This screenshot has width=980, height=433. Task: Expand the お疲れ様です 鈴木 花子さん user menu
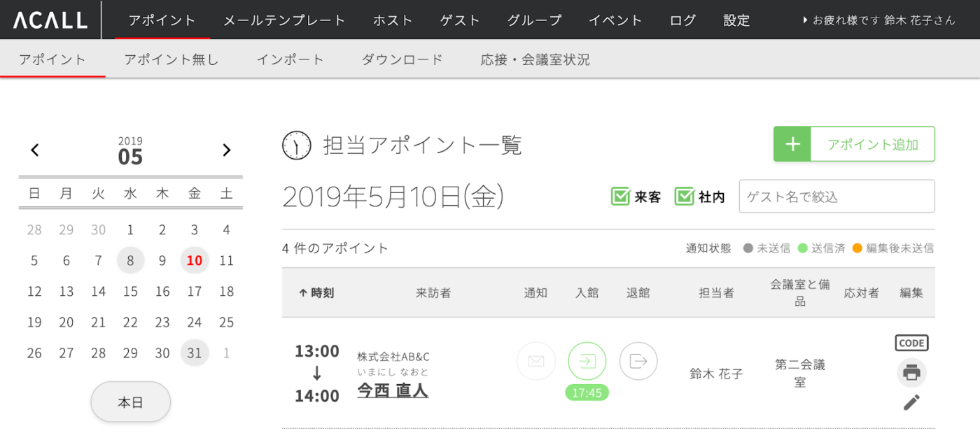click(x=879, y=20)
